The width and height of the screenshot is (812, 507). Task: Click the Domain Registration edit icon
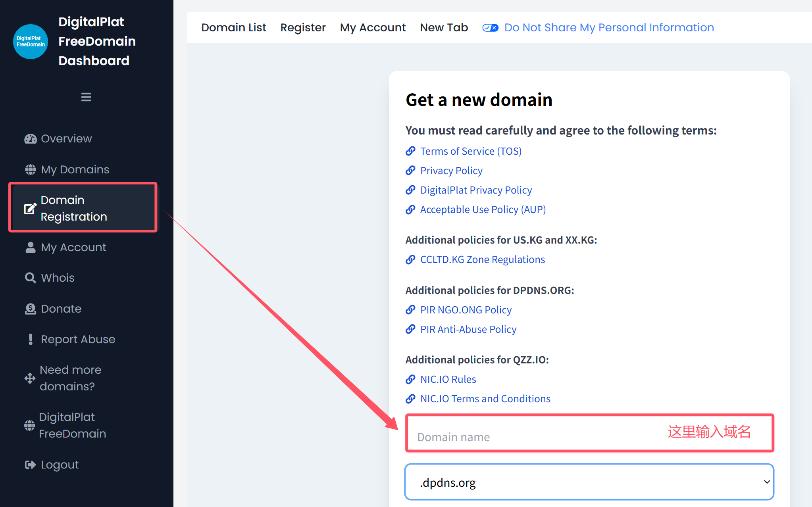30,208
